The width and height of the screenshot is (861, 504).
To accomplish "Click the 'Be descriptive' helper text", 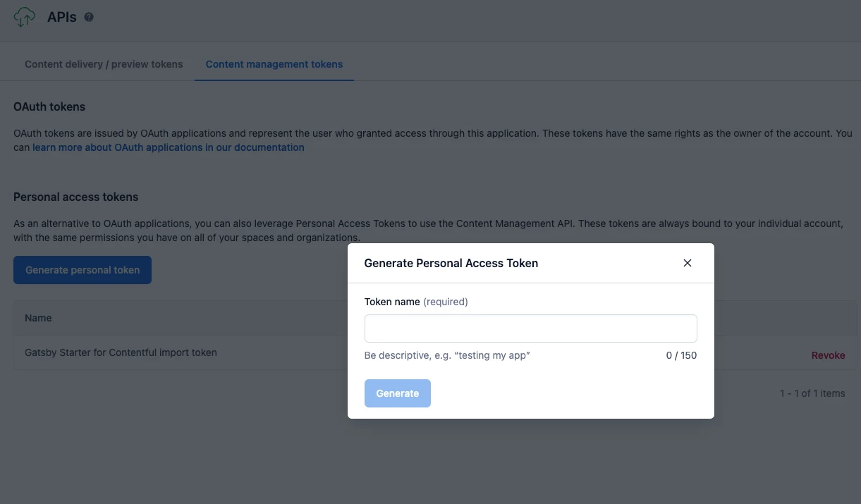I will (446, 355).
